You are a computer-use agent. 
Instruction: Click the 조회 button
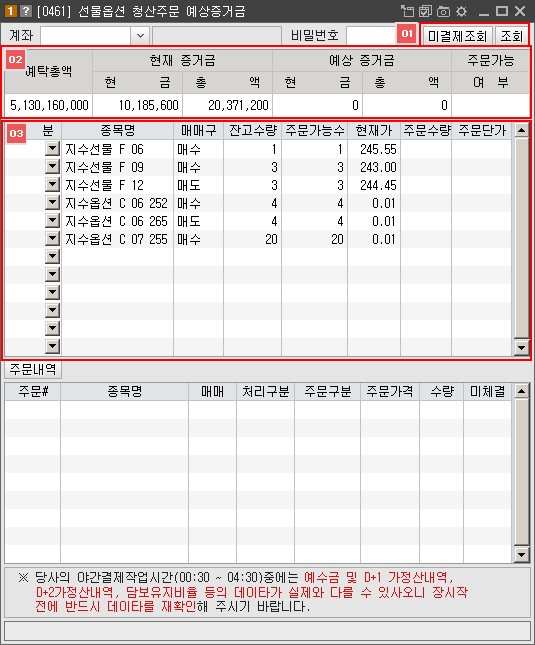[511, 36]
